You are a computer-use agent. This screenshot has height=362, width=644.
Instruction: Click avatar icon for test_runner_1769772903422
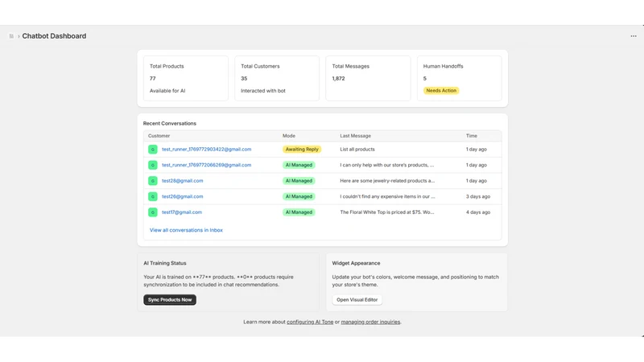pos(153,150)
